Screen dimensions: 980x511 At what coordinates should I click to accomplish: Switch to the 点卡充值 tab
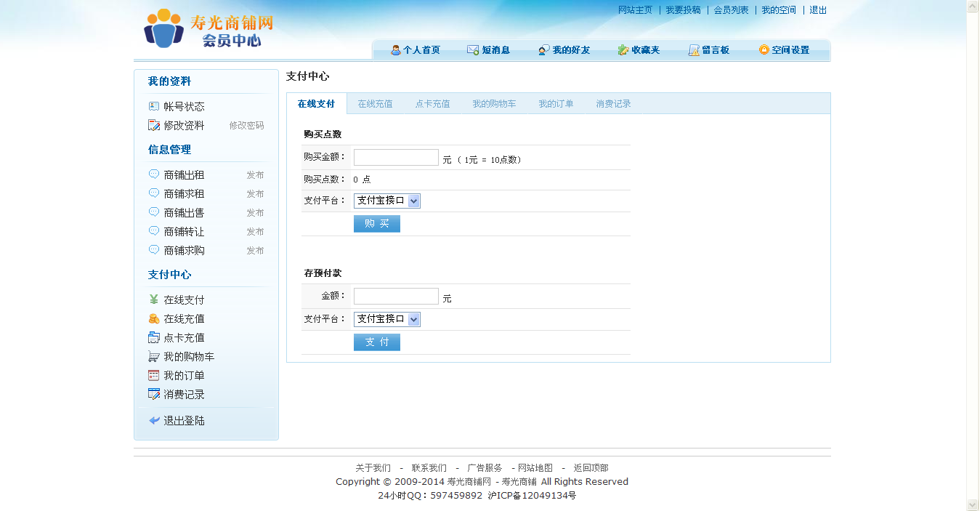point(432,104)
